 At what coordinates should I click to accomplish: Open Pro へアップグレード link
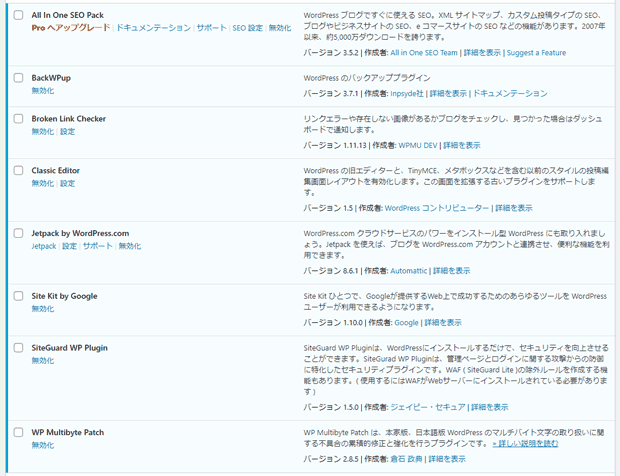coord(71,28)
